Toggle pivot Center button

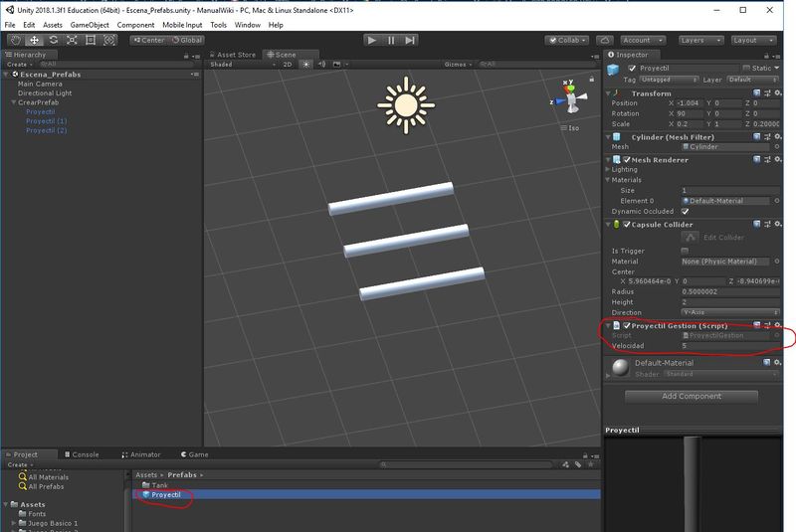tap(148, 40)
